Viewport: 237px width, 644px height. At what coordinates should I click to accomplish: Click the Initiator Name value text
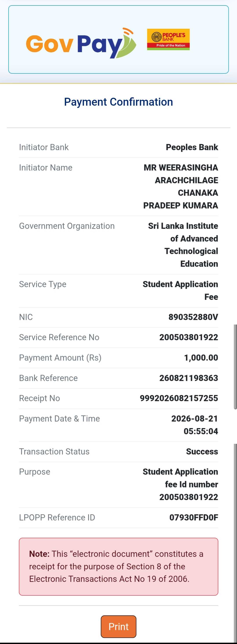pos(180,187)
